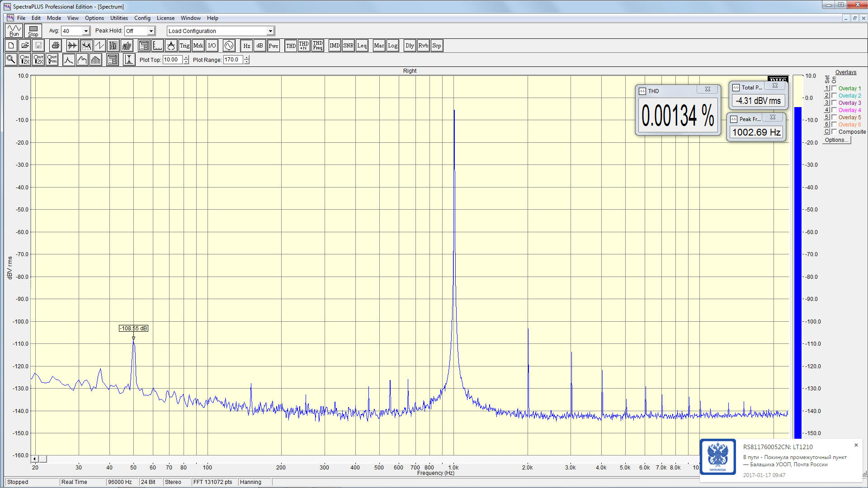Expand the Load Configuration dropdown
This screenshot has height=488, width=868.
pyautogui.click(x=270, y=31)
